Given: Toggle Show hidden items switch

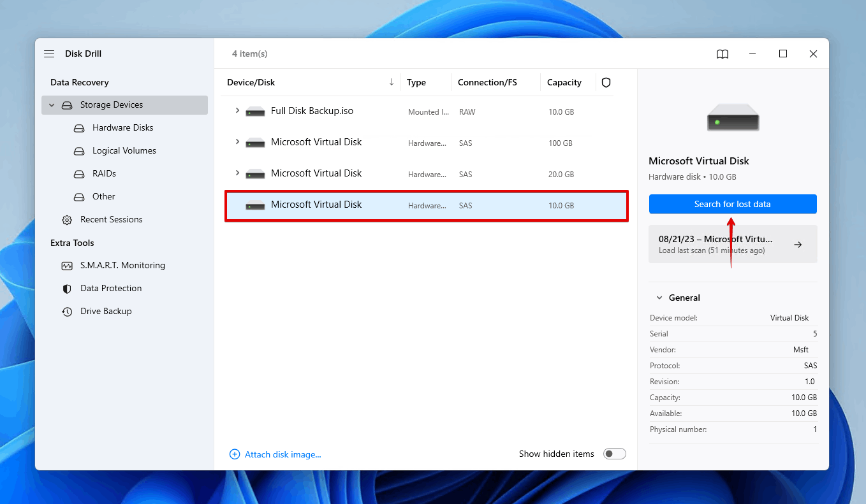Looking at the screenshot, I should click(x=615, y=454).
